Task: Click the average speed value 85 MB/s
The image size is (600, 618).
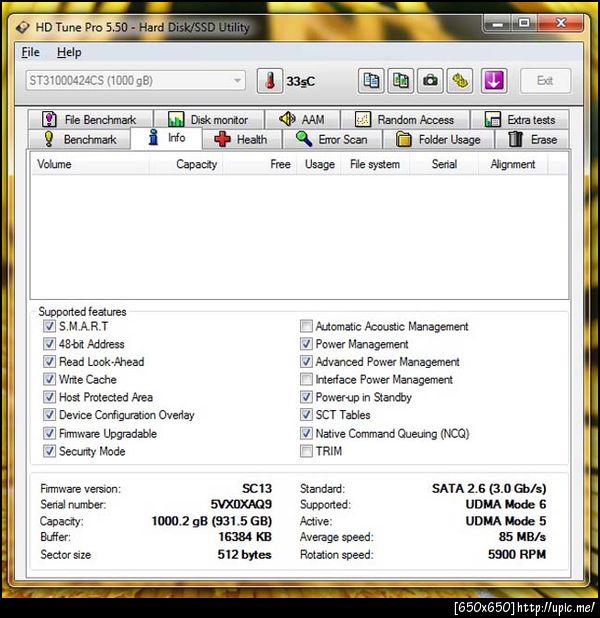Action: point(522,537)
